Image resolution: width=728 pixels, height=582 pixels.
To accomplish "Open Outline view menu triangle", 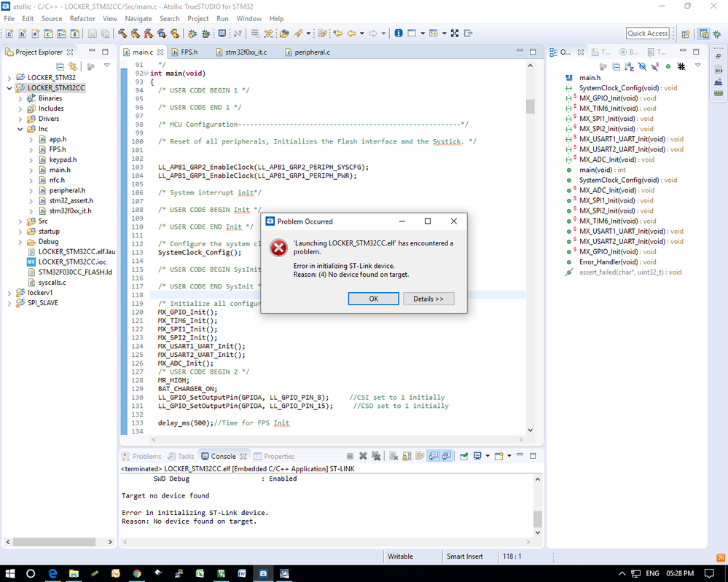I will [x=697, y=66].
